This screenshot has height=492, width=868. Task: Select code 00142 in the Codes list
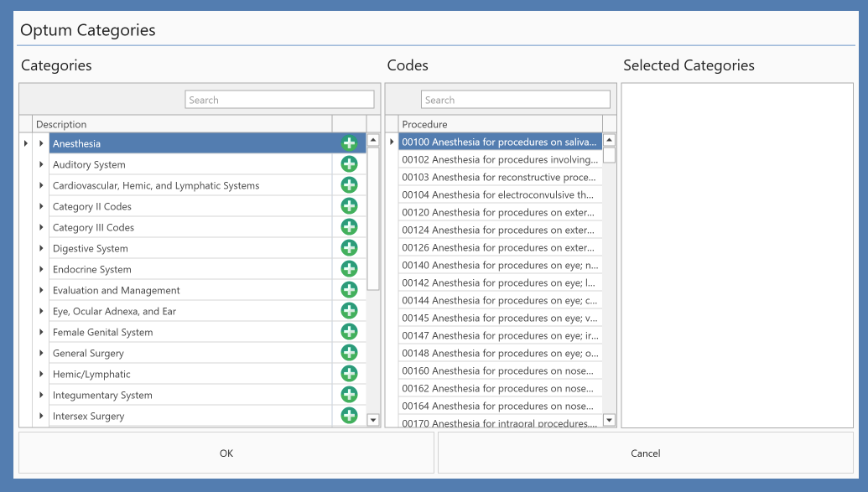click(501, 282)
